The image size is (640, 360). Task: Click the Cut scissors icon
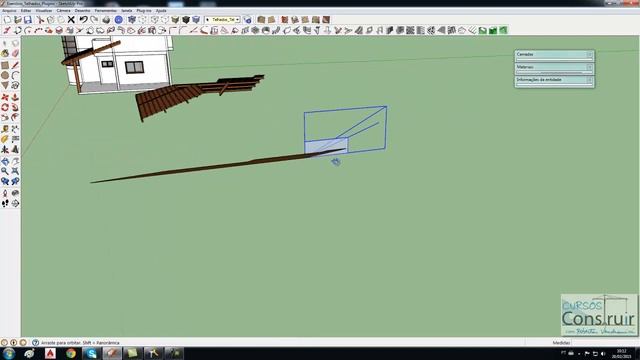click(40, 20)
